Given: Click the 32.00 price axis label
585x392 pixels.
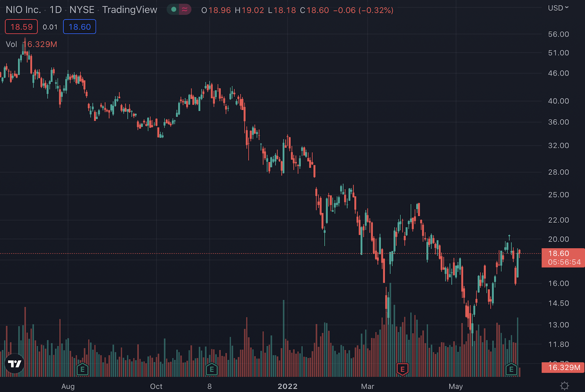Looking at the screenshot, I should click(558, 146).
